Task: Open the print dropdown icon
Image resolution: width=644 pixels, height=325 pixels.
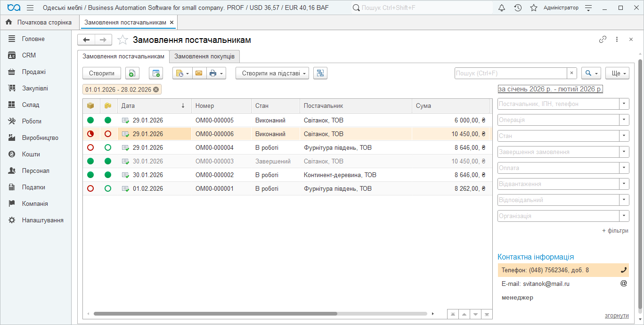Action: pos(216,73)
